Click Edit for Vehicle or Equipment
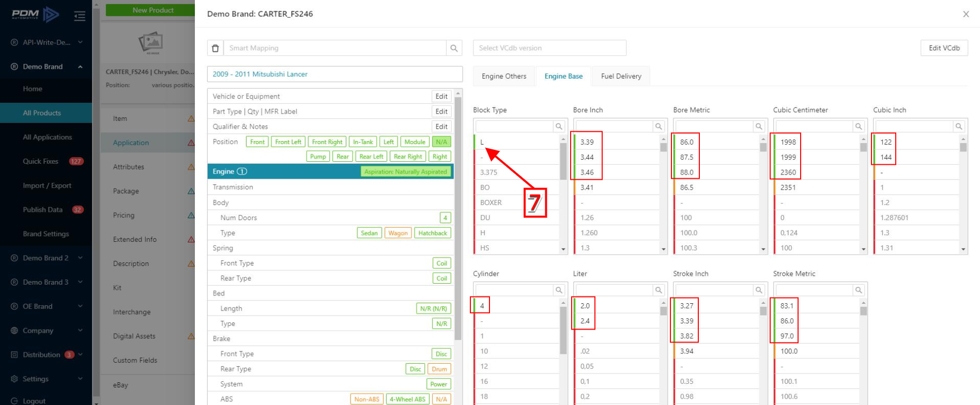 (441, 97)
